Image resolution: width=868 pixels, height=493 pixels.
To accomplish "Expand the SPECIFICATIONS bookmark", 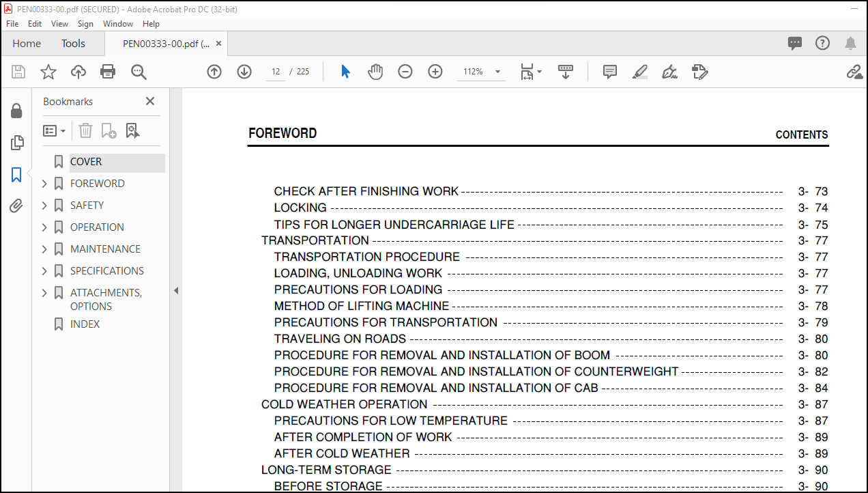I will click(x=44, y=271).
